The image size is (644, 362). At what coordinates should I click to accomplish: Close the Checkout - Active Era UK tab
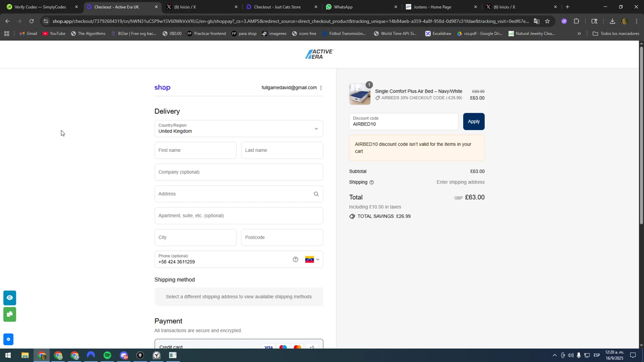pyautogui.click(x=156, y=7)
